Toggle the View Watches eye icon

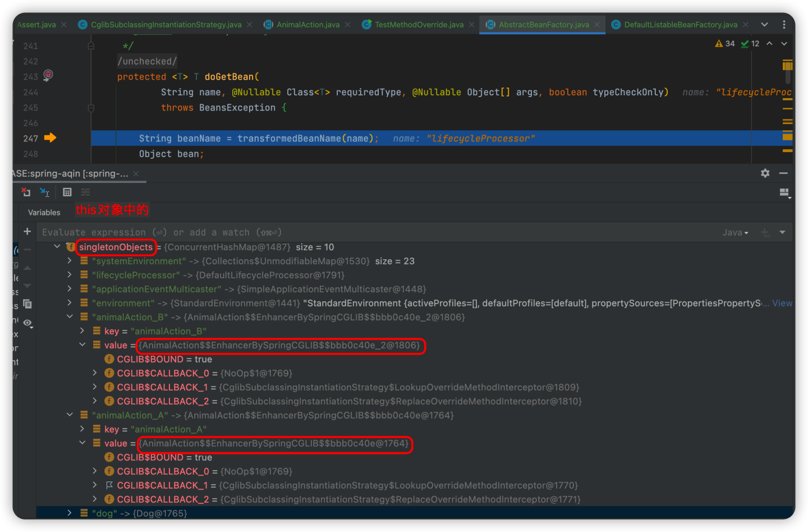point(27,323)
